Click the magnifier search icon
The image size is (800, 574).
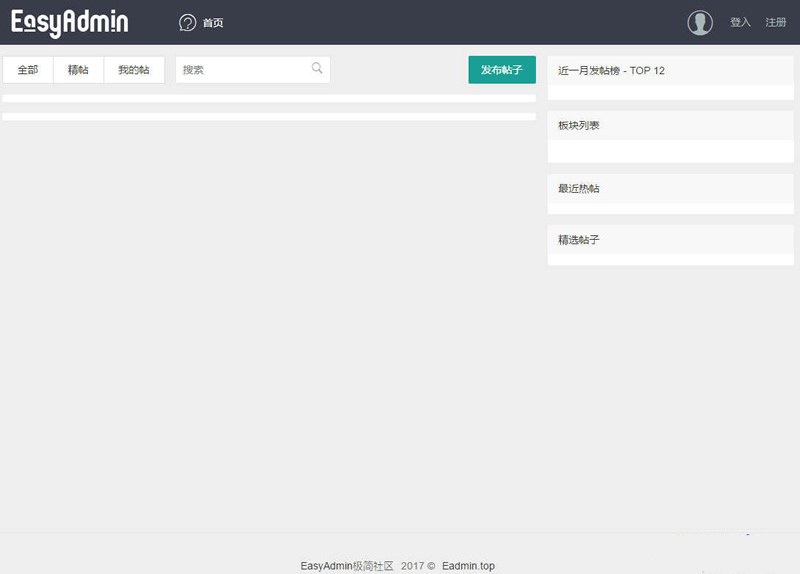point(317,68)
